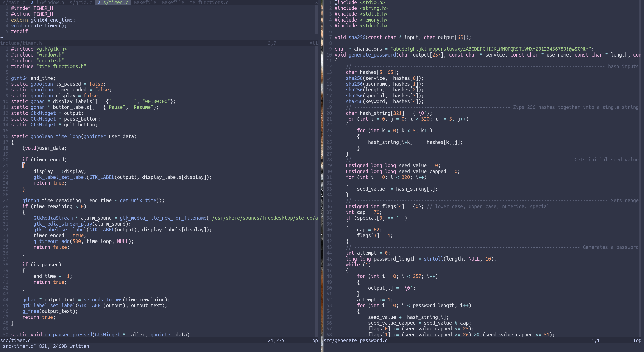Click the char hashes[5][65]; declaration
Screen dimensions: 644x352
pos(372,72)
